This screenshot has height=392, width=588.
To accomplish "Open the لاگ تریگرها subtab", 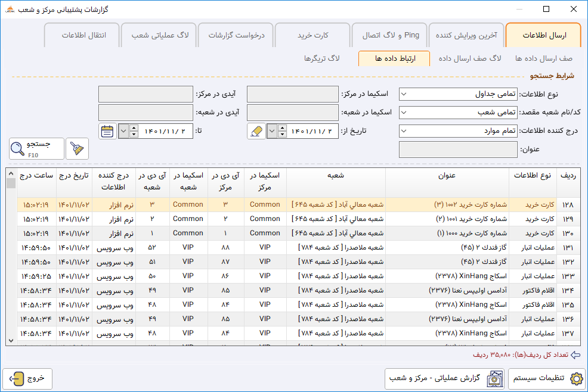I will coord(322,58).
